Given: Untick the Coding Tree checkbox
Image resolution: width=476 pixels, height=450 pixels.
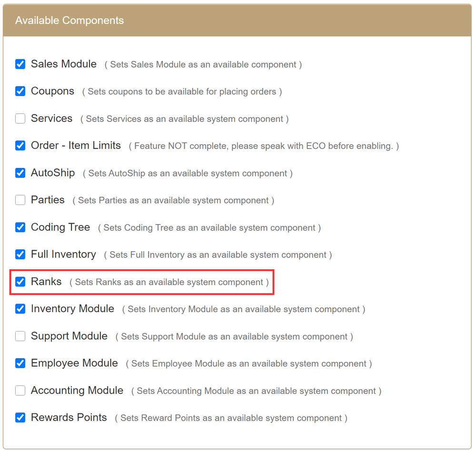Looking at the screenshot, I should [20, 227].
